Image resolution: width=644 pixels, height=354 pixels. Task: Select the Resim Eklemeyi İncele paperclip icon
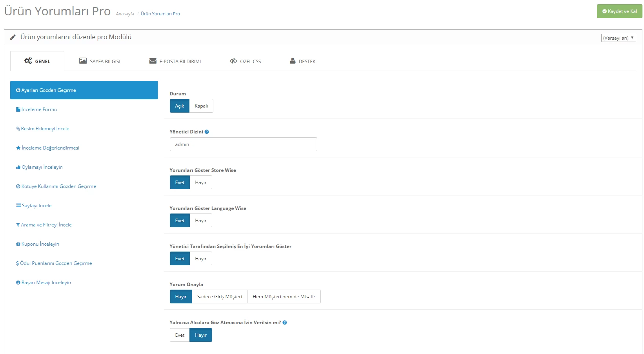point(18,128)
